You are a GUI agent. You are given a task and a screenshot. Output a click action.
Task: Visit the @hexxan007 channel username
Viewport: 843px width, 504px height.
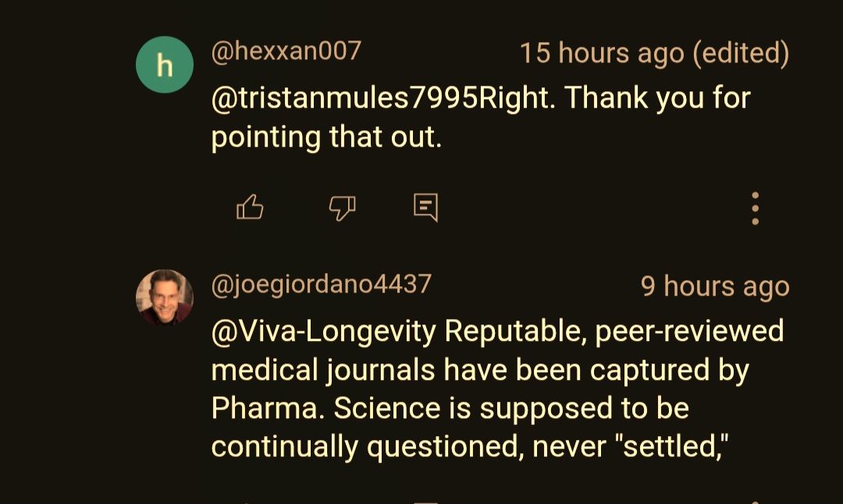pos(286,51)
